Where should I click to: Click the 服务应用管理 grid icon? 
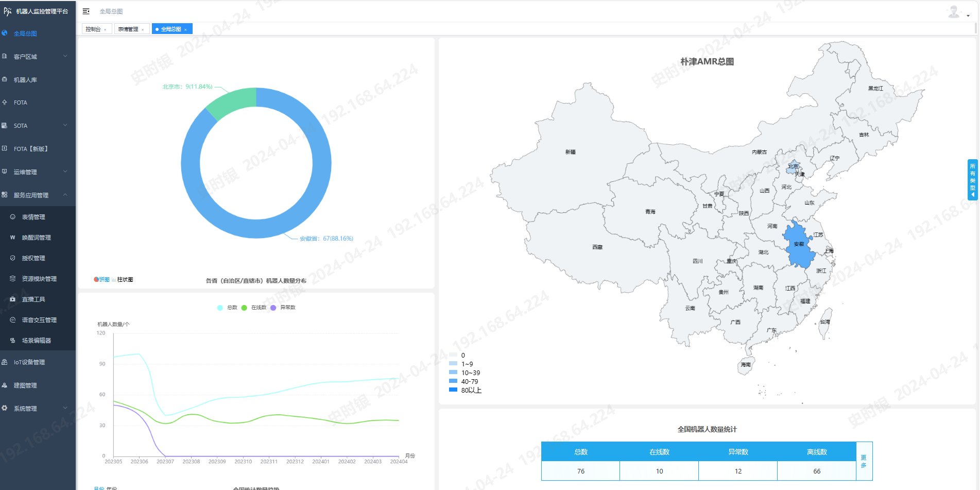(5, 195)
